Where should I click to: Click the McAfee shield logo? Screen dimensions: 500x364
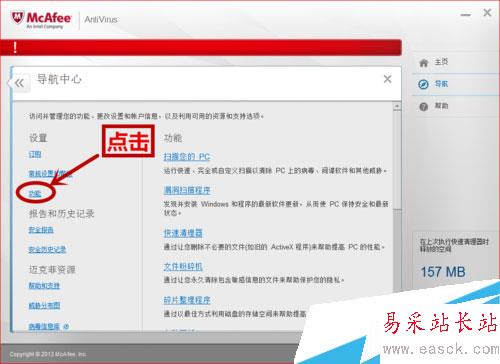[x=17, y=17]
